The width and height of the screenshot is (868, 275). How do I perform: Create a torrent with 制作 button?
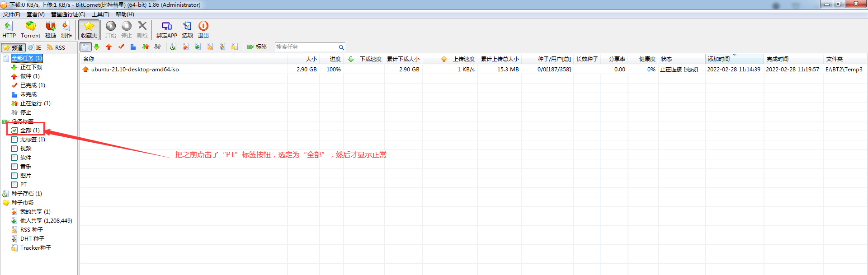(66, 30)
